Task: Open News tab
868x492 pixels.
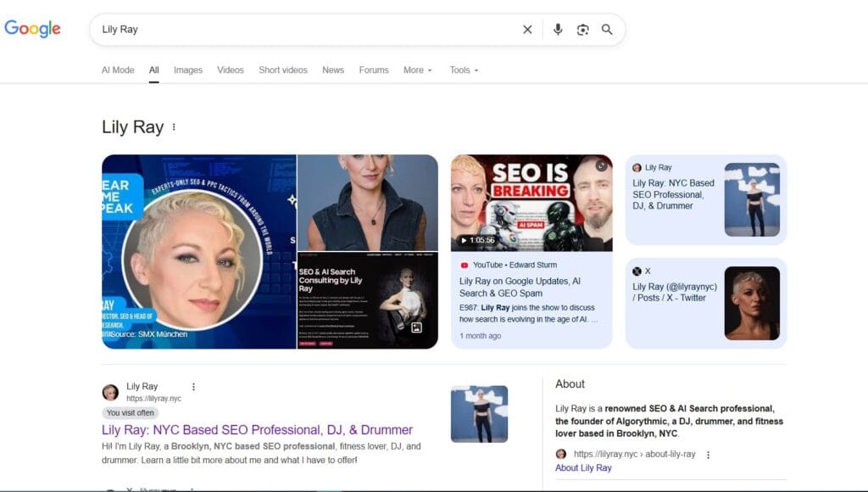Action: [x=333, y=70]
